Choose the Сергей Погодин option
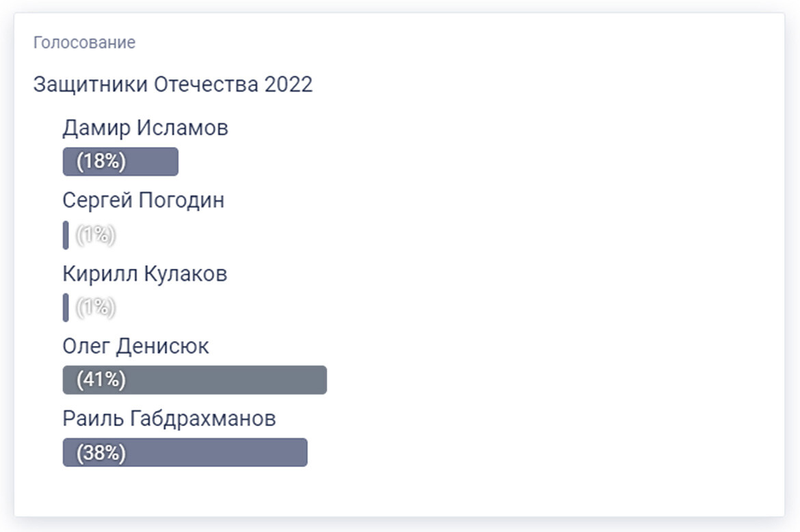The width and height of the screenshot is (800, 532). (143, 200)
